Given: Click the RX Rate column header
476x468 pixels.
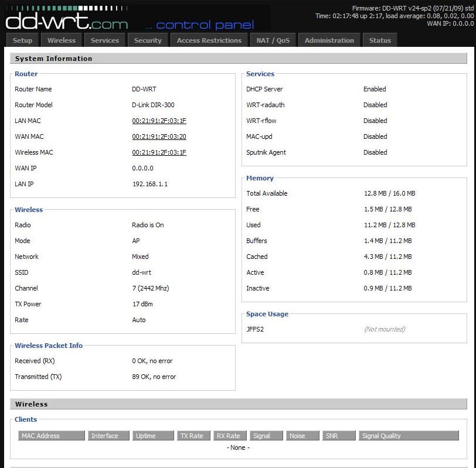Looking at the screenshot, I should pyautogui.click(x=230, y=436).
